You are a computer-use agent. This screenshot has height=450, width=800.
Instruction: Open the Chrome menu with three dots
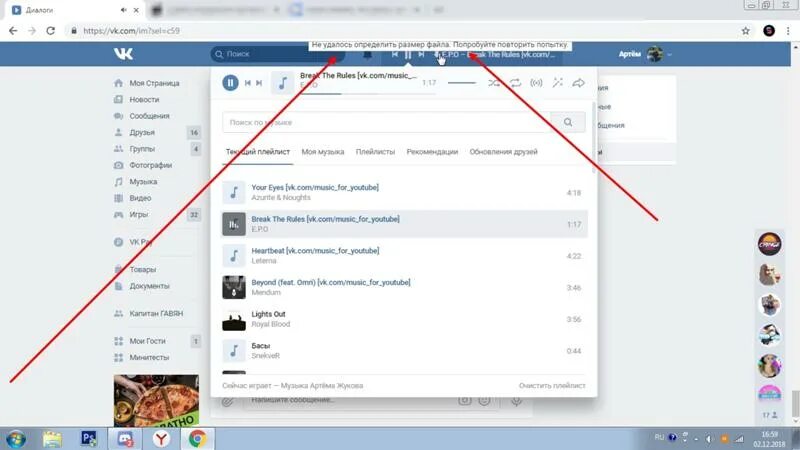click(x=788, y=31)
